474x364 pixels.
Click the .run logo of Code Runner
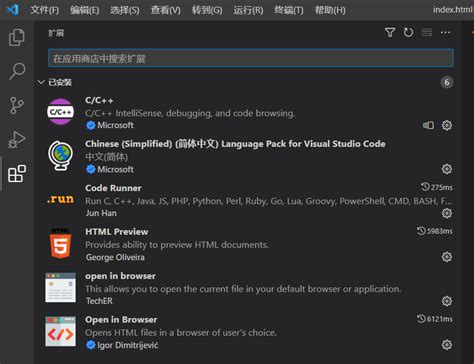point(60,199)
